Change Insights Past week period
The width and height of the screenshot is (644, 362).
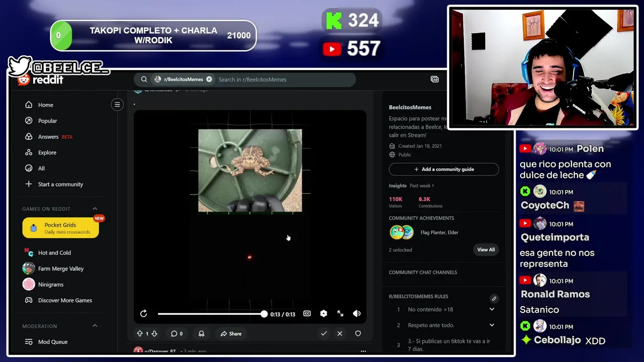click(422, 186)
